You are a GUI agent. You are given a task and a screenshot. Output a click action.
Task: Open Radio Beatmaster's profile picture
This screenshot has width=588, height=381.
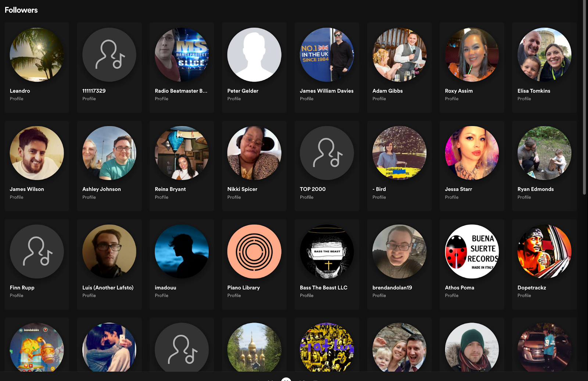(x=182, y=55)
